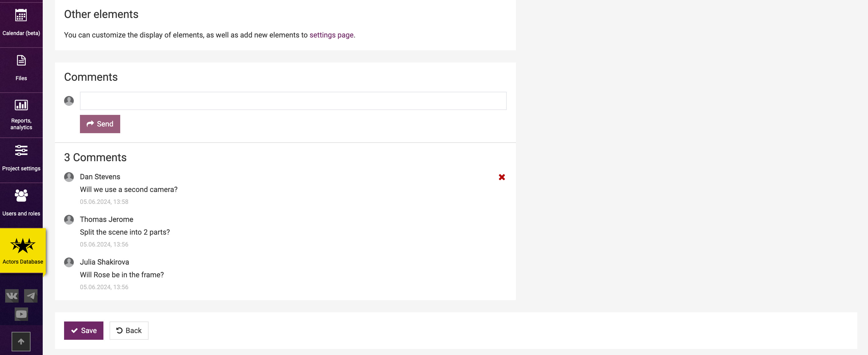The image size is (868, 355).
Task: Follow the settings page link
Action: (332, 35)
